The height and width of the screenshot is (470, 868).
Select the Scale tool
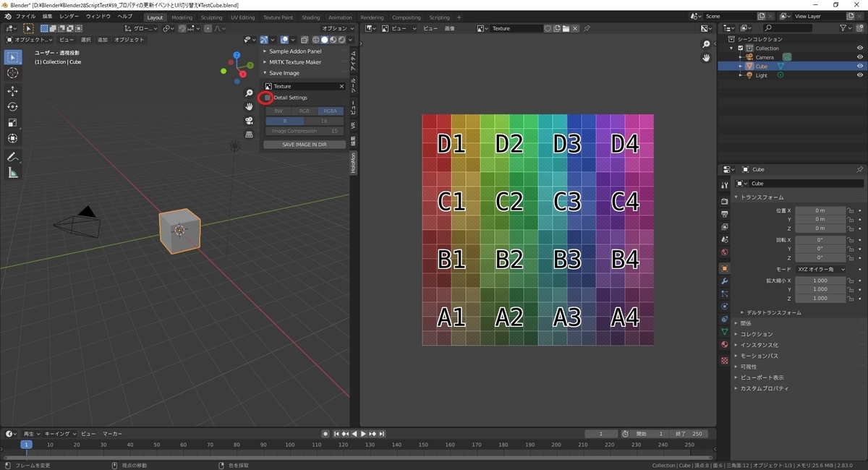[x=12, y=121]
